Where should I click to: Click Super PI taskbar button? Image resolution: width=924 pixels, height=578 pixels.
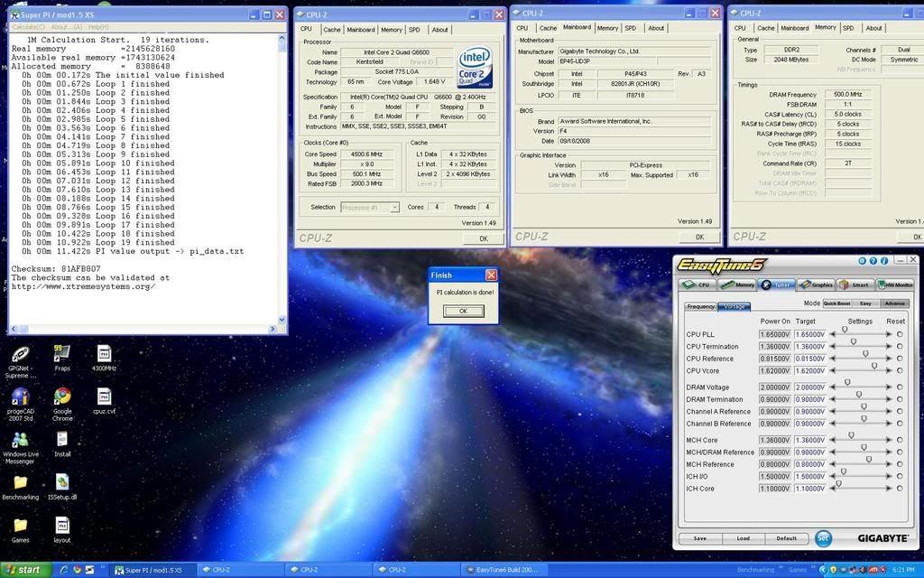pyautogui.click(x=152, y=570)
